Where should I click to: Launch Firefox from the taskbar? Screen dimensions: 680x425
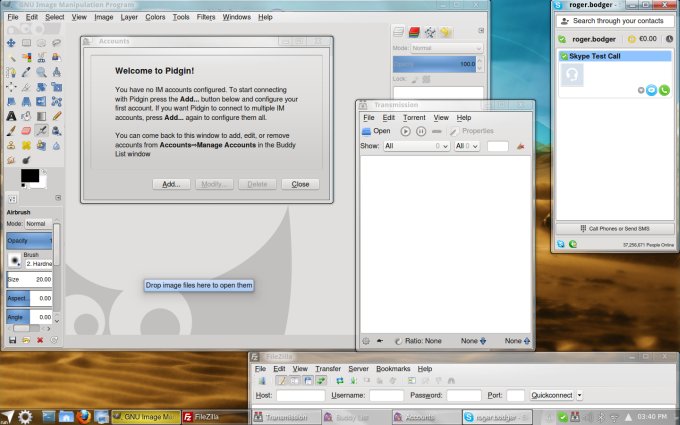85,416
